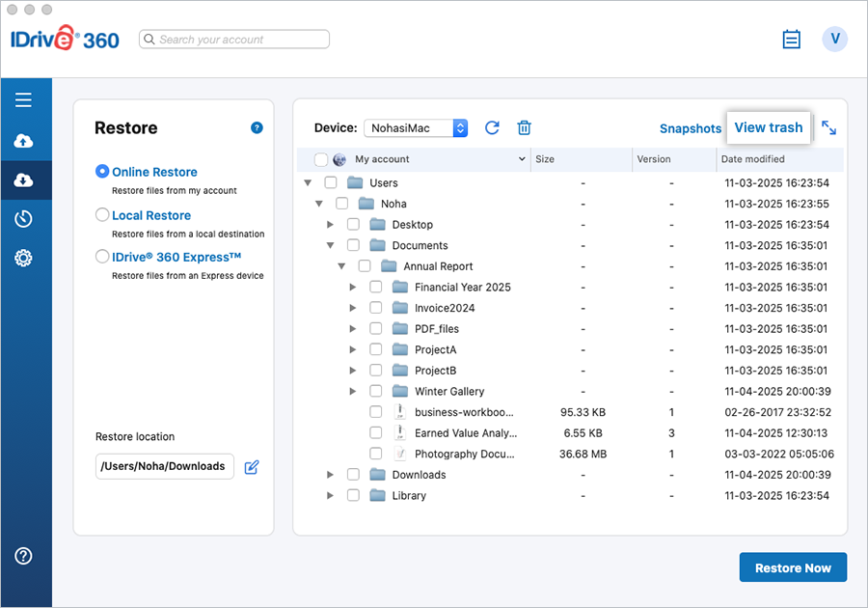Screen dimensions: 868x608
Task: Select Local Restore radio option
Action: [x=102, y=215]
